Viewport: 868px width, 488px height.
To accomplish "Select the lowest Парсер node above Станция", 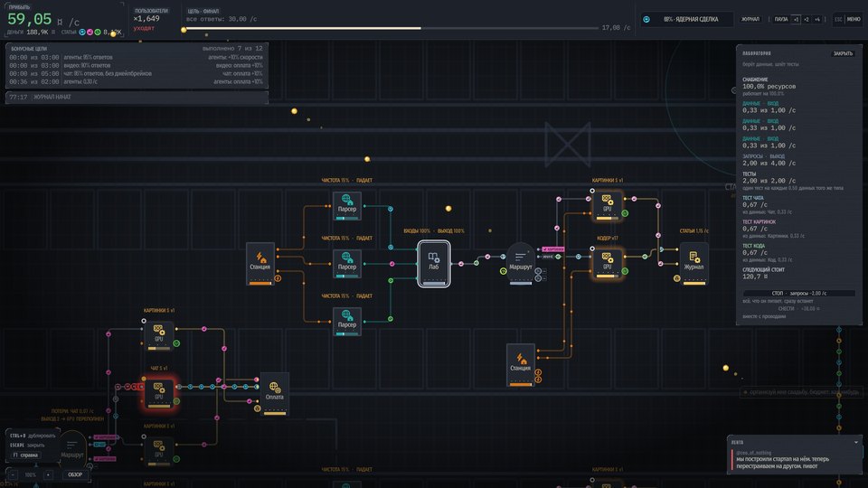I will point(347,322).
